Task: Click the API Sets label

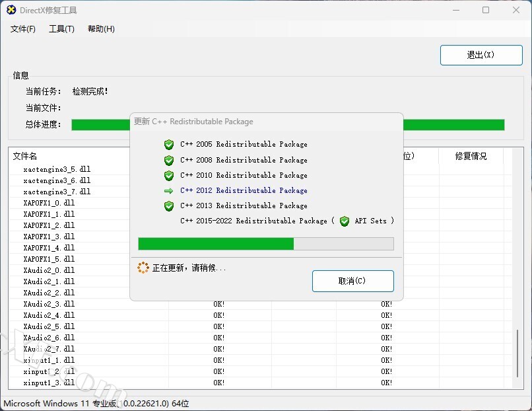Action: [x=370, y=221]
